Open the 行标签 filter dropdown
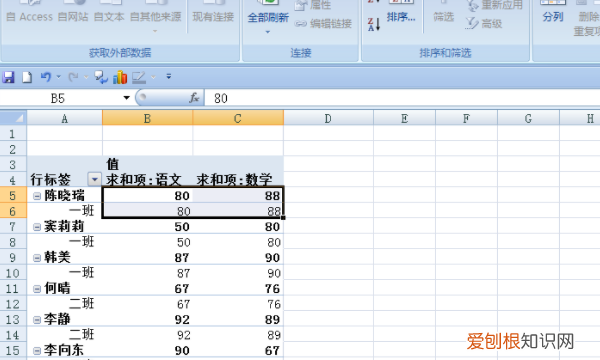Viewport: 600px width, 360px height. (95, 179)
